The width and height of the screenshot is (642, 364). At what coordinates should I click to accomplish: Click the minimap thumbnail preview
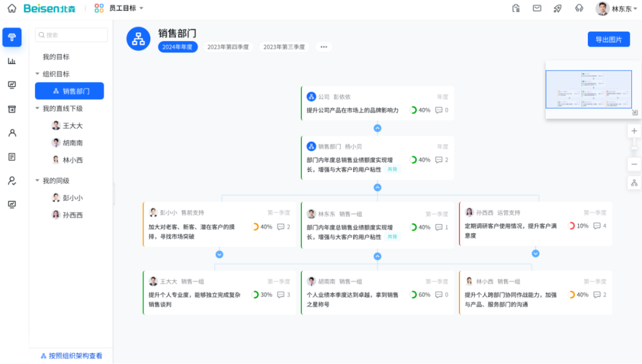point(588,89)
